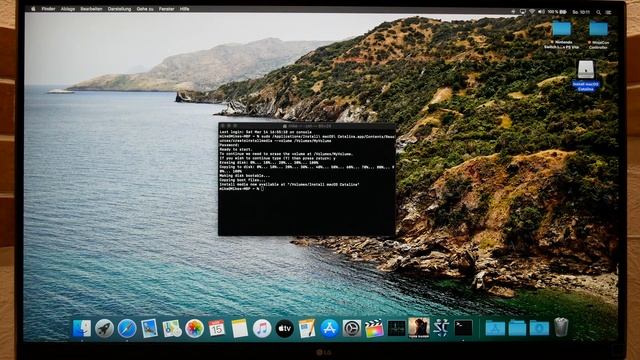Open the Bearbeiten menu
The width and height of the screenshot is (640, 360).
[91, 9]
